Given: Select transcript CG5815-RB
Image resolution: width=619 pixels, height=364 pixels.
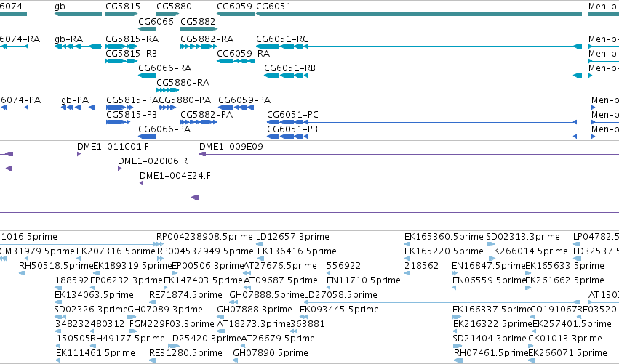Looking at the screenshot, I should pos(121,61).
